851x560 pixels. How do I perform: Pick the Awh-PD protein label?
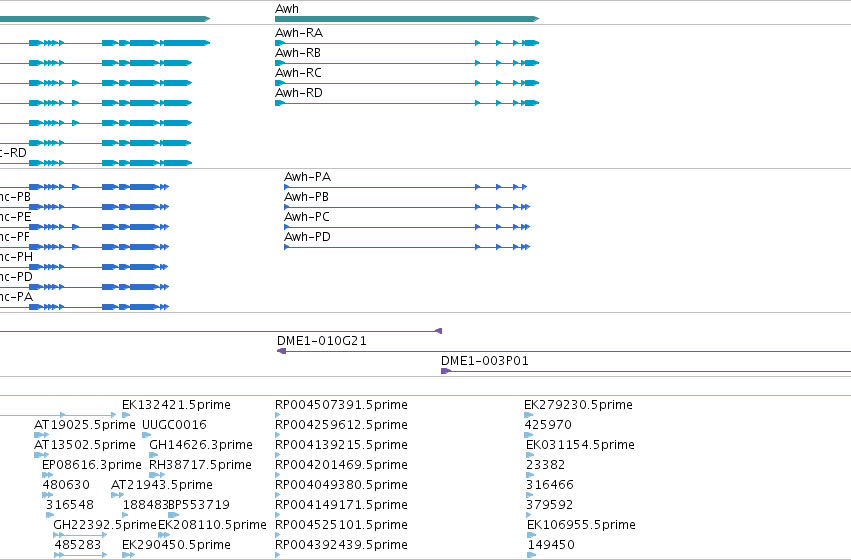[x=307, y=237]
